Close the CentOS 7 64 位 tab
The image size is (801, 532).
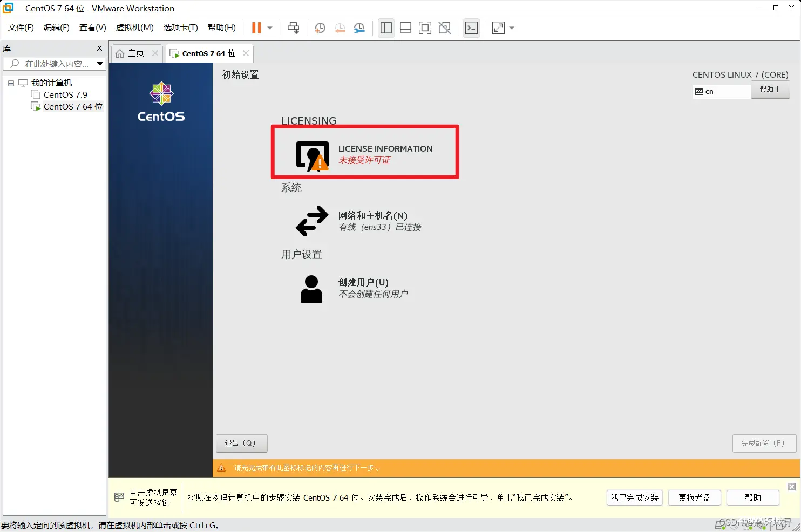tap(246, 53)
